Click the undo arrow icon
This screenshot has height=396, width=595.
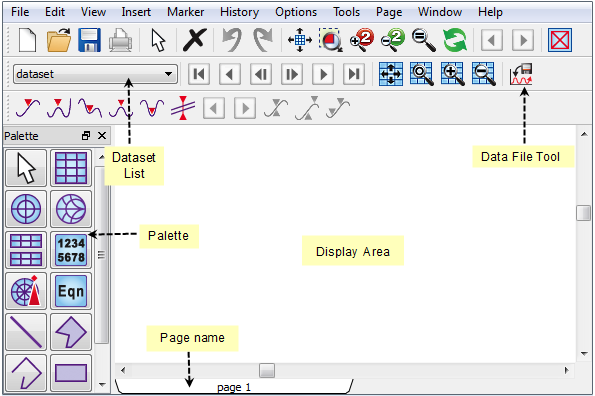(x=232, y=40)
